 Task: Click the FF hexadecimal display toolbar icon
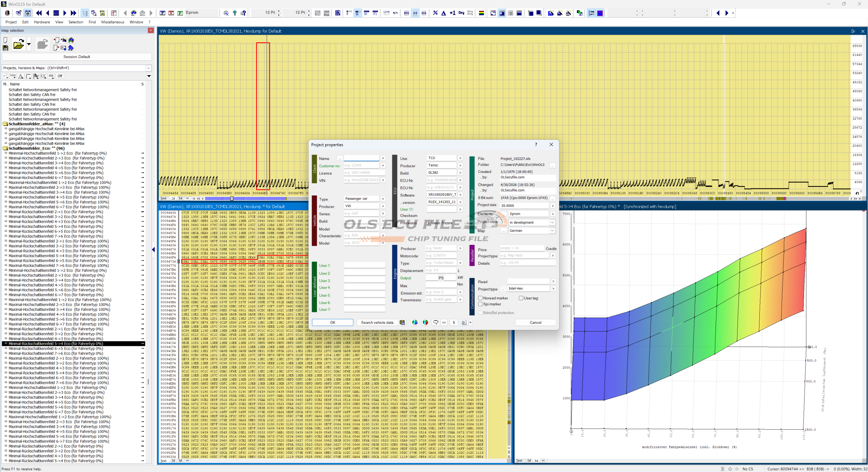pyautogui.click(x=415, y=13)
